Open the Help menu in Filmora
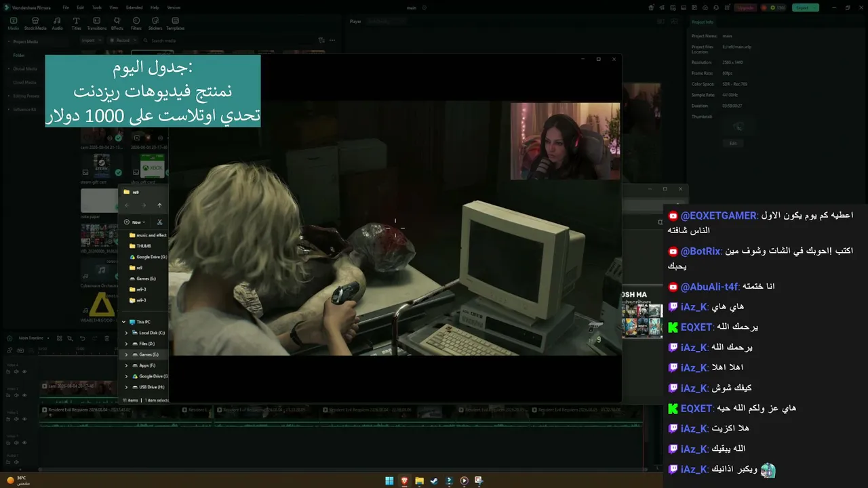 pos(155,7)
